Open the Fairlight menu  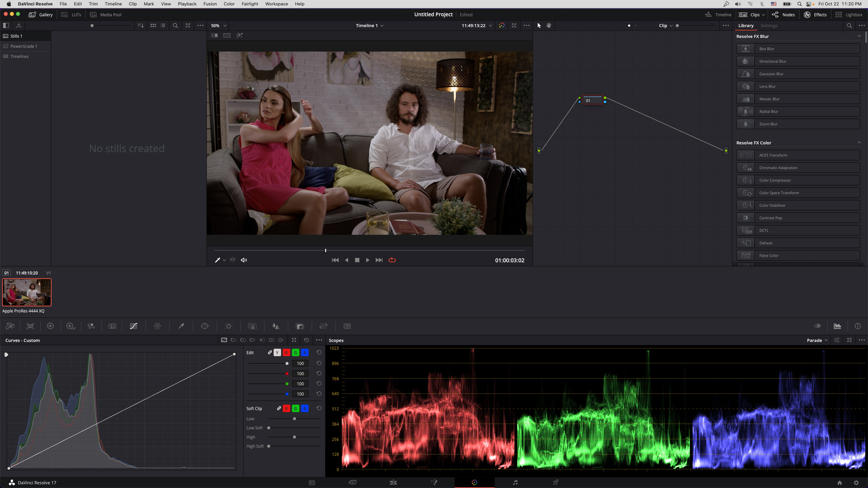pos(250,4)
